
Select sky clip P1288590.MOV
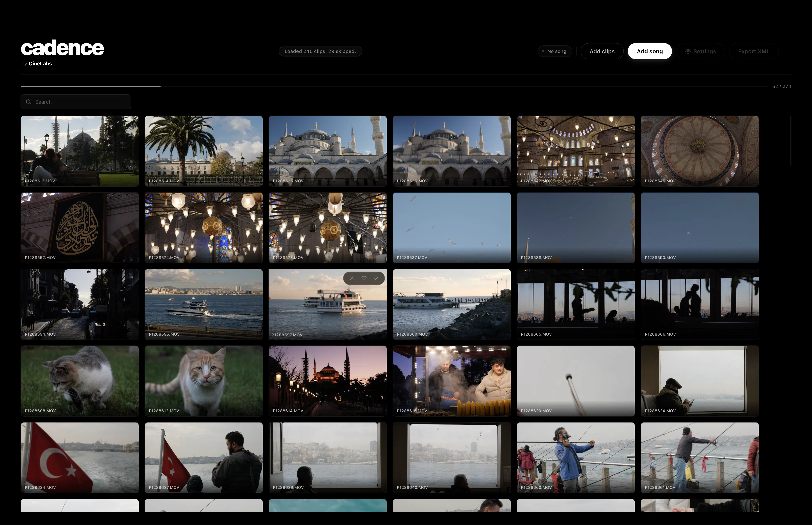click(x=700, y=228)
